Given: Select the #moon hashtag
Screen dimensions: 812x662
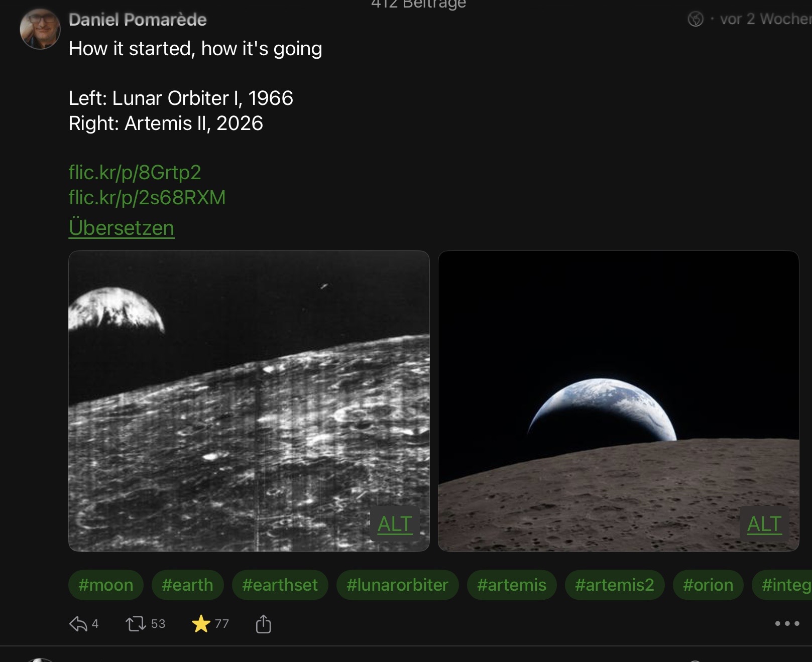Looking at the screenshot, I should click(106, 585).
